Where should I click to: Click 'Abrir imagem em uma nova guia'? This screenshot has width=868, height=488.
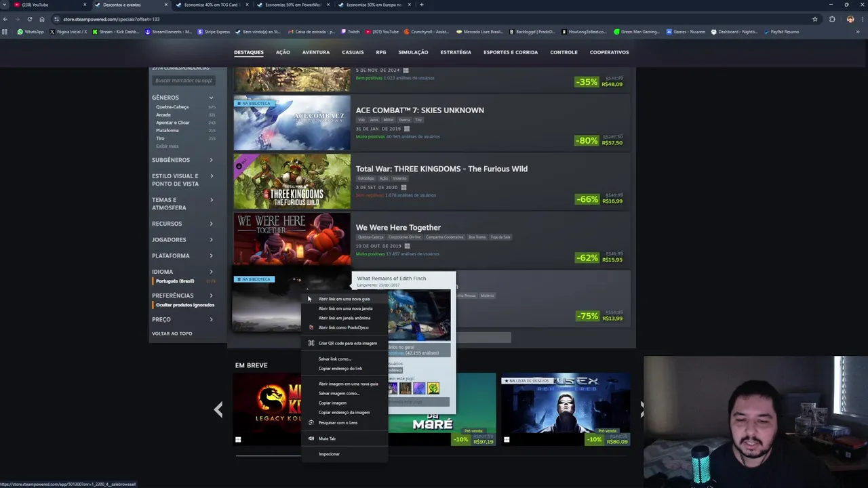click(x=344, y=384)
